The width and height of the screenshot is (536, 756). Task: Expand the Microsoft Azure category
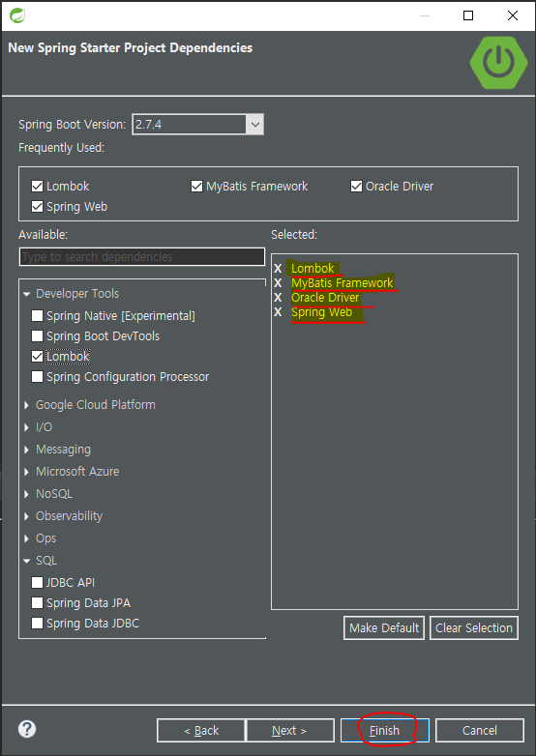coord(26,472)
